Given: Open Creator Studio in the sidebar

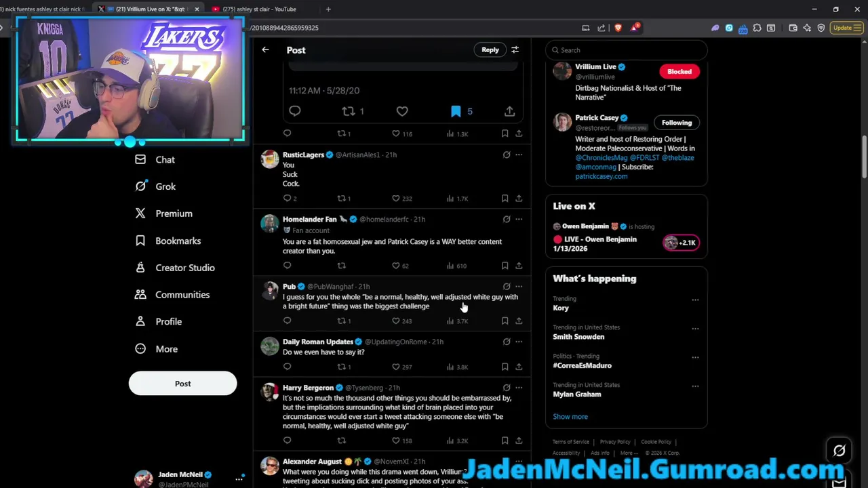Looking at the screenshot, I should [x=174, y=268].
